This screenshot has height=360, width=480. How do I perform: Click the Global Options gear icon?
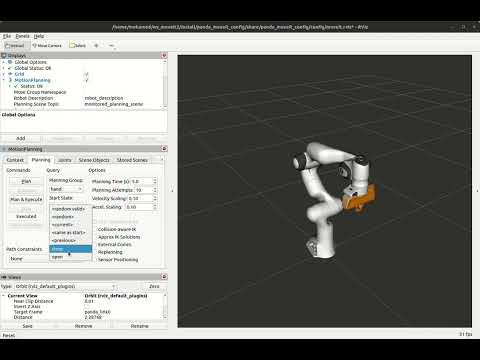pyautogui.click(x=10, y=62)
